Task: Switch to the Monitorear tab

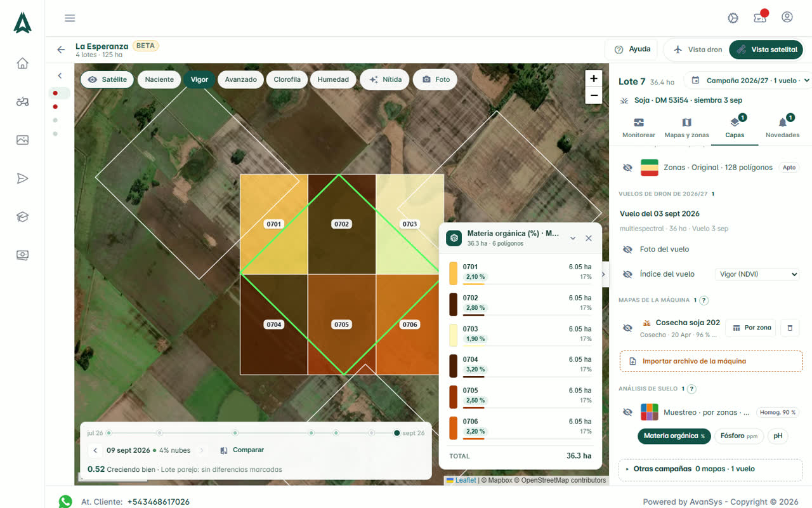Action: [639, 128]
